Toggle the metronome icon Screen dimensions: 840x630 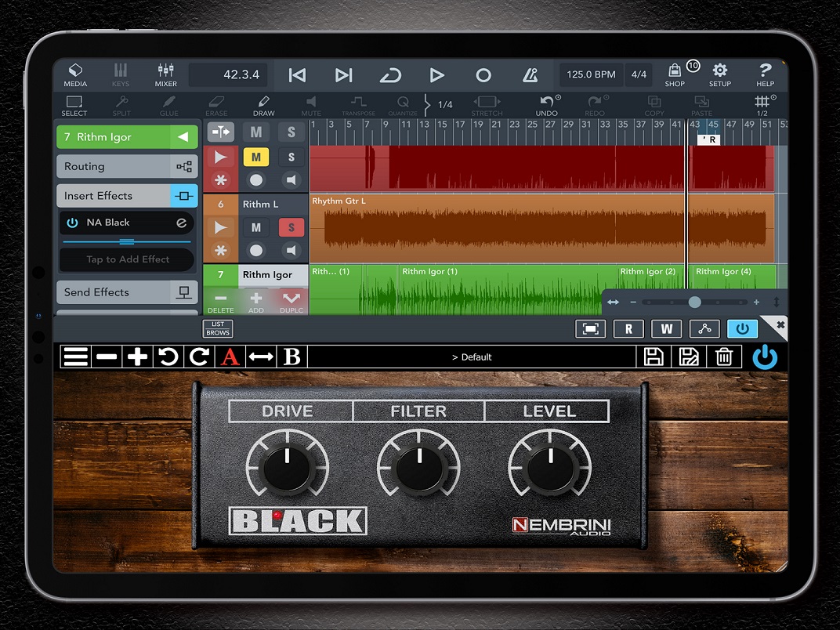tap(530, 75)
